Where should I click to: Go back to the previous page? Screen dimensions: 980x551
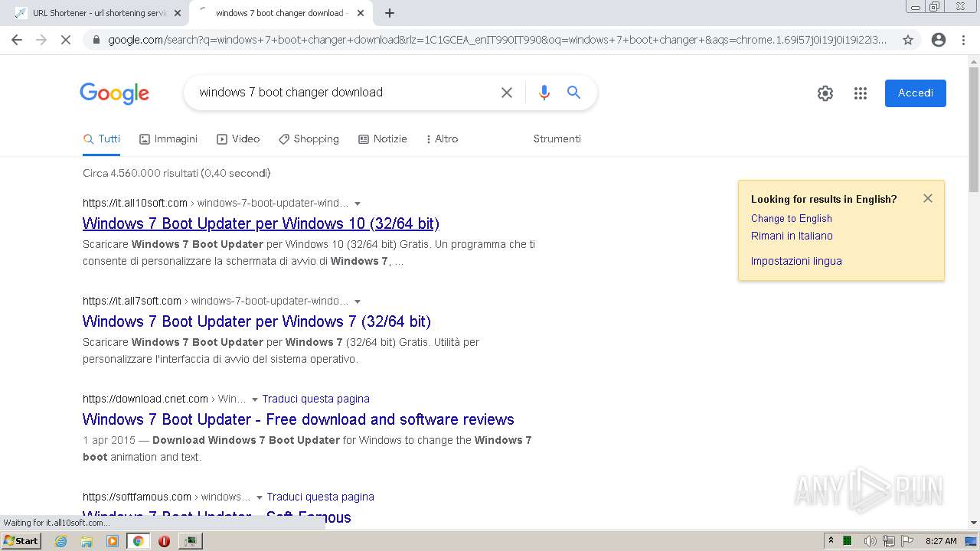click(17, 40)
